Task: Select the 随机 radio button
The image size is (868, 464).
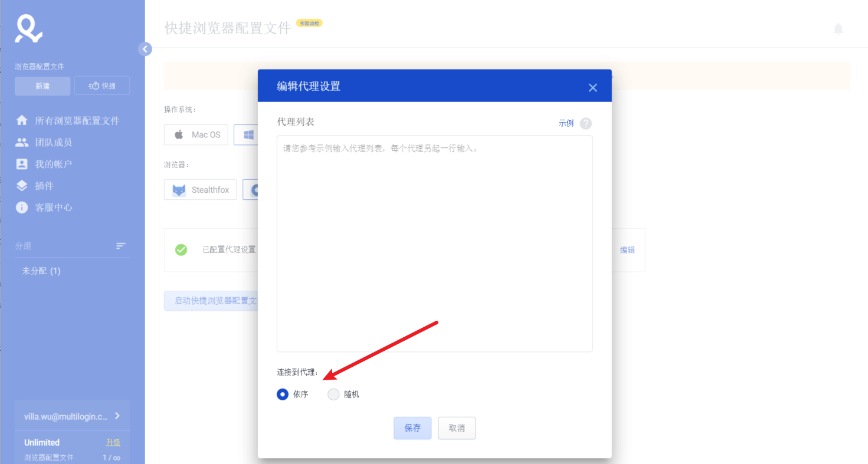Action: click(x=334, y=394)
